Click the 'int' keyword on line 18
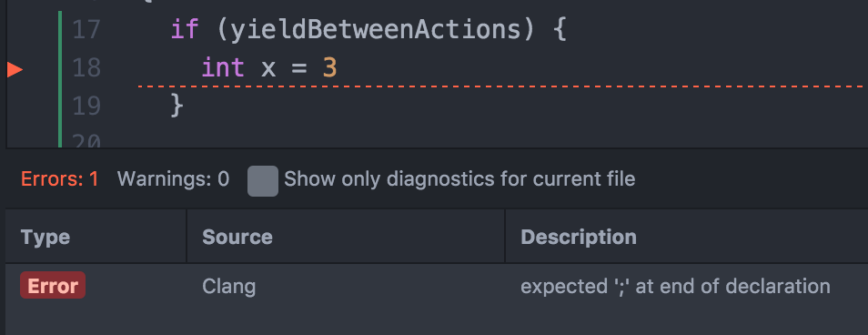Image resolution: width=868 pixels, height=335 pixels. (223, 68)
